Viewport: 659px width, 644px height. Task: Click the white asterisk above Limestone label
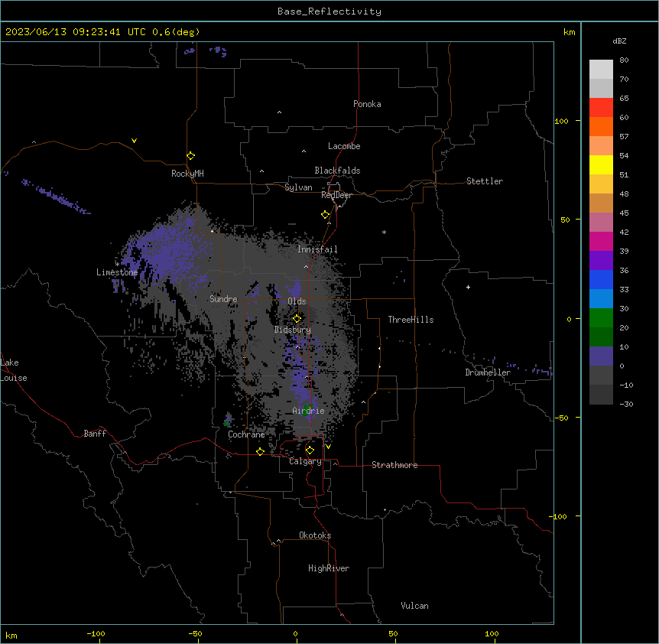click(x=117, y=264)
